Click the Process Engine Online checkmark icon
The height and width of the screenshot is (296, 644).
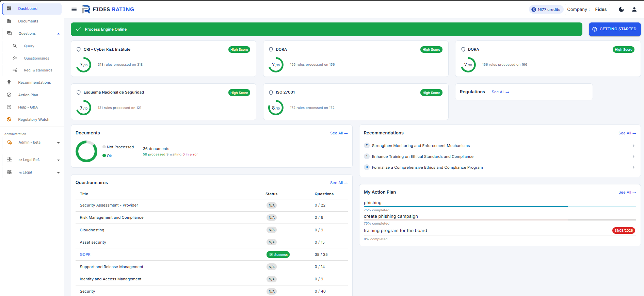point(78,29)
